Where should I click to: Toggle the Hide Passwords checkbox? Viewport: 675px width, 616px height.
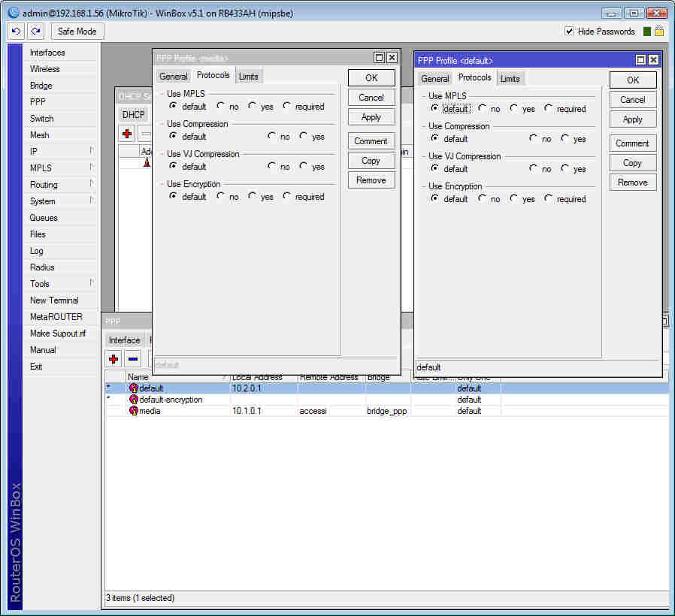click(x=569, y=31)
